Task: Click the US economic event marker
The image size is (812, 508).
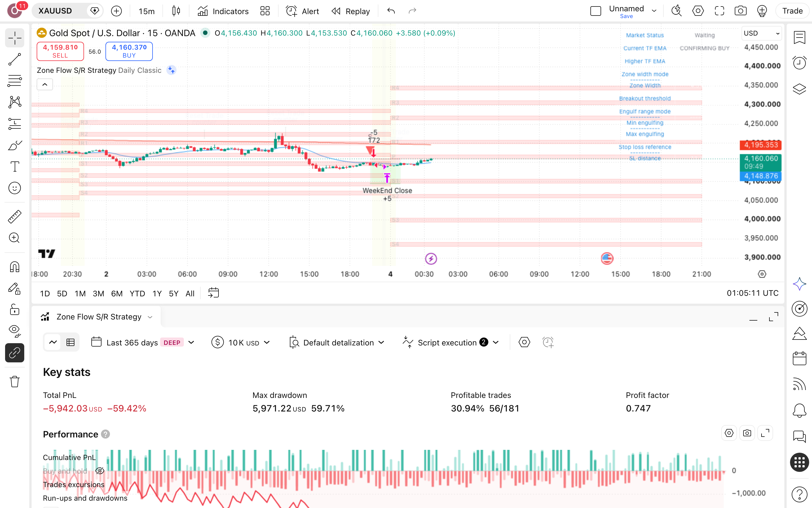Action: [x=607, y=258]
